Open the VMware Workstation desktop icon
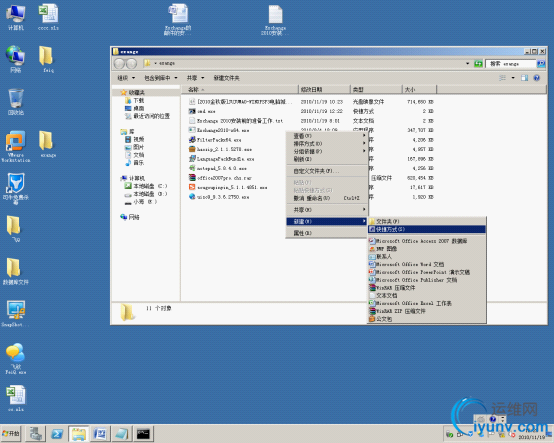 point(16,146)
